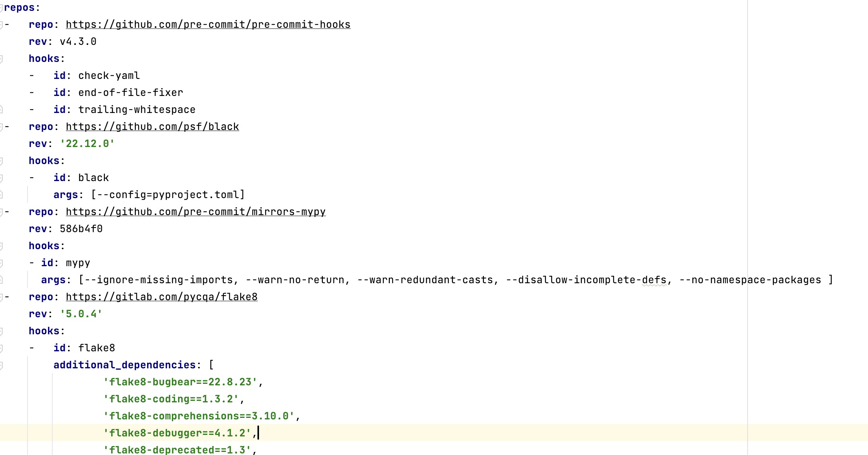The image size is (868, 455).
Task: Fold the additional_dependencies list
Action: pos(1,365)
